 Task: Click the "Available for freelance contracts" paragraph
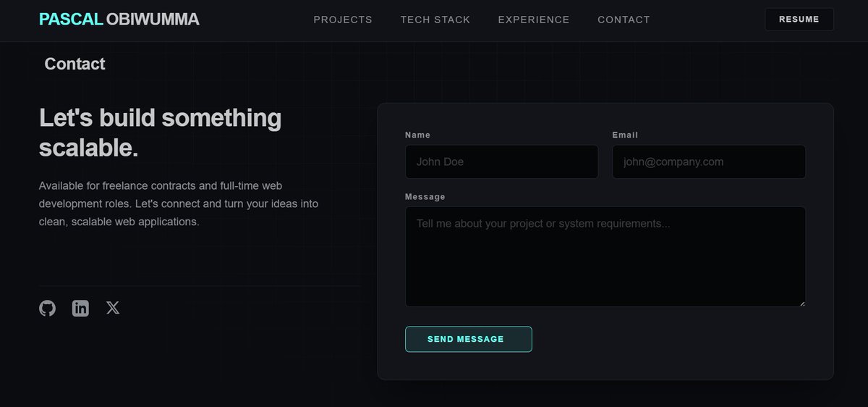179,204
